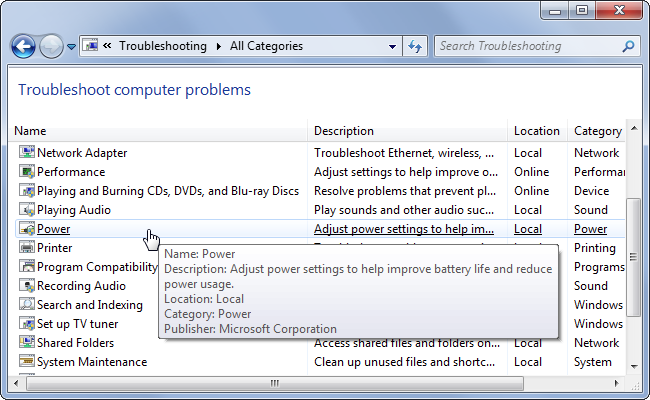This screenshot has height=400, width=650.
Task: Launch the System Maintenance troubleshooter
Action: pos(92,362)
